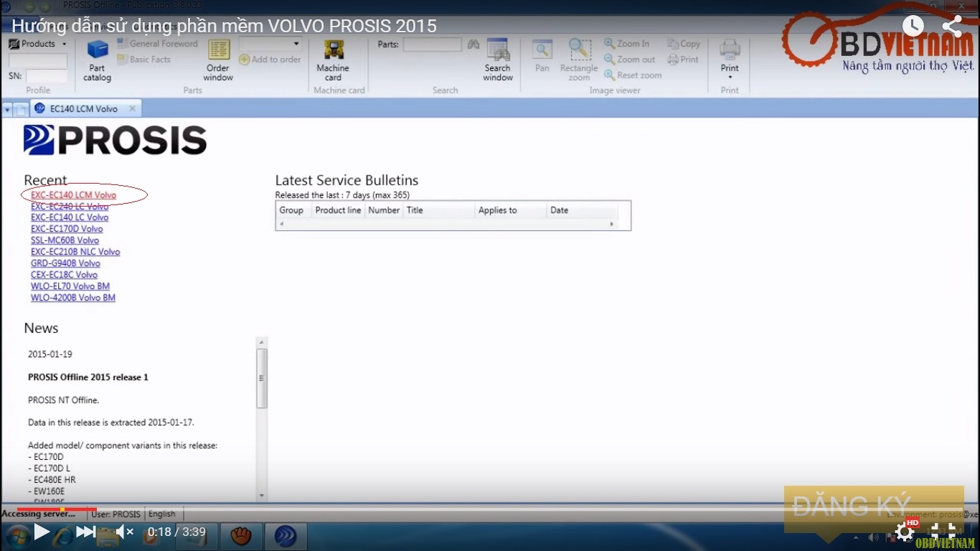Skip to next video
Screen dimensions: 980x551
(85, 532)
